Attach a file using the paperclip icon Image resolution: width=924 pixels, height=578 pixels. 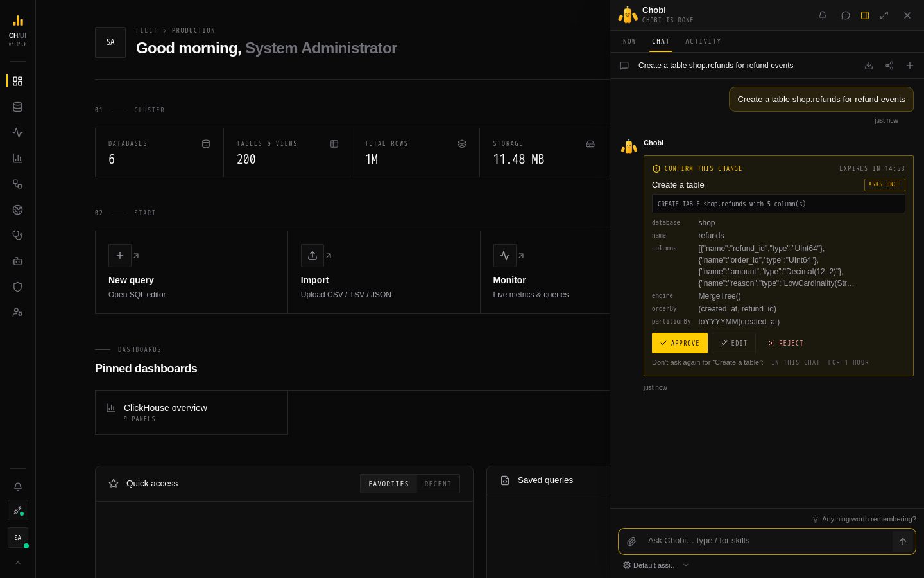631,541
